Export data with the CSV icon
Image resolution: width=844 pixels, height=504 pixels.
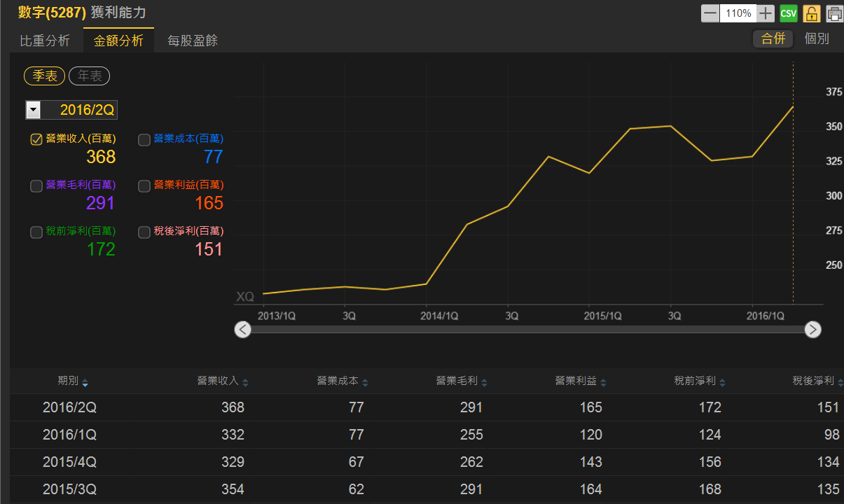tap(789, 13)
